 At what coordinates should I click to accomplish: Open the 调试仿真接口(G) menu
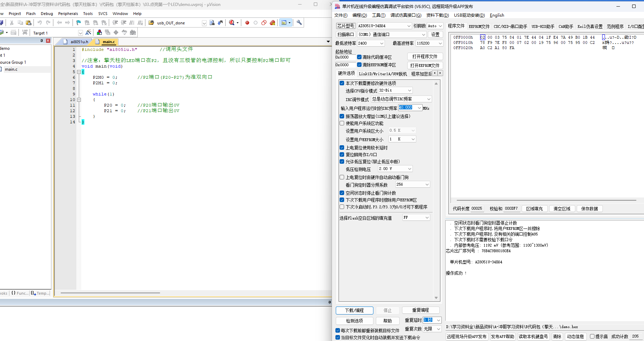(x=406, y=15)
